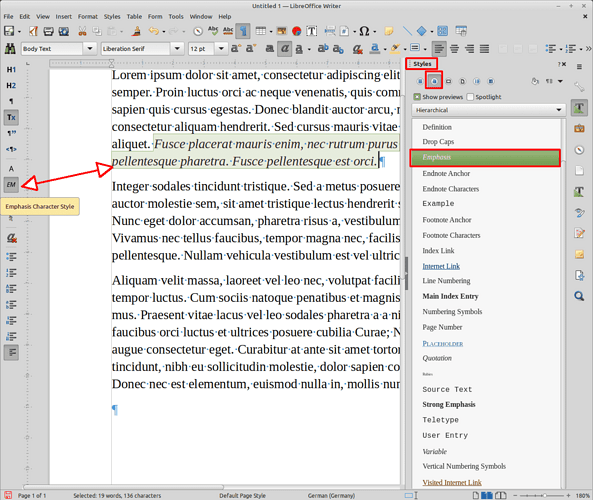593x500 pixels.
Task: Click the Tx body text style icon
Action: [11, 117]
